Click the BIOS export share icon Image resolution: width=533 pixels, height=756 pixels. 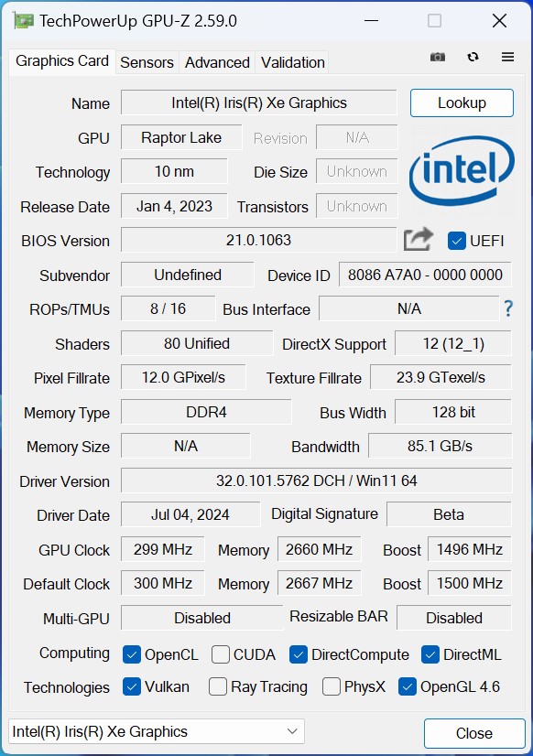coord(419,239)
